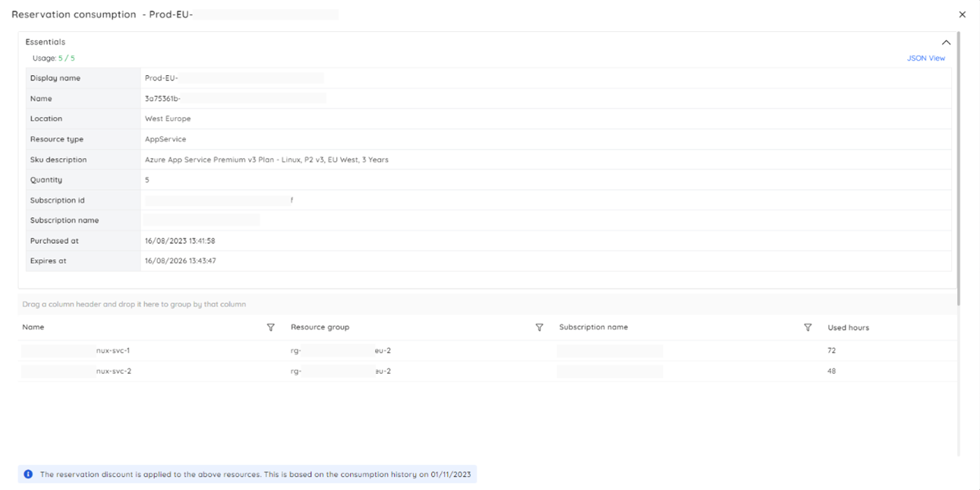Select the Sku description value text
The width and height of the screenshot is (980, 490).
coord(266,160)
